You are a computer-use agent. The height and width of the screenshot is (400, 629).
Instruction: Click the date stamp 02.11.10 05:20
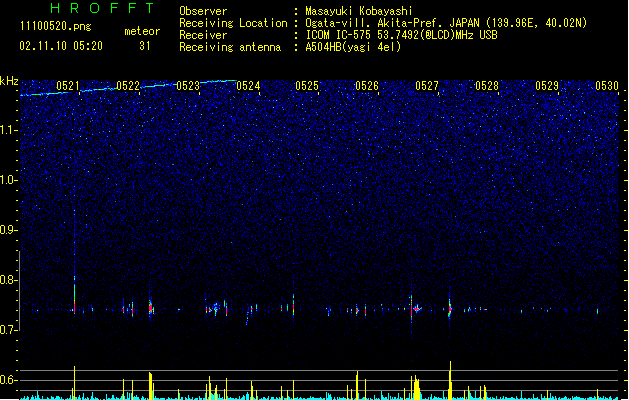pos(61,46)
